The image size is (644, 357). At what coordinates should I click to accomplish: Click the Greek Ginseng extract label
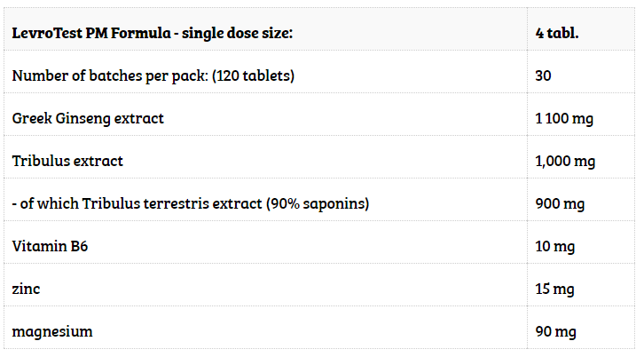(88, 118)
